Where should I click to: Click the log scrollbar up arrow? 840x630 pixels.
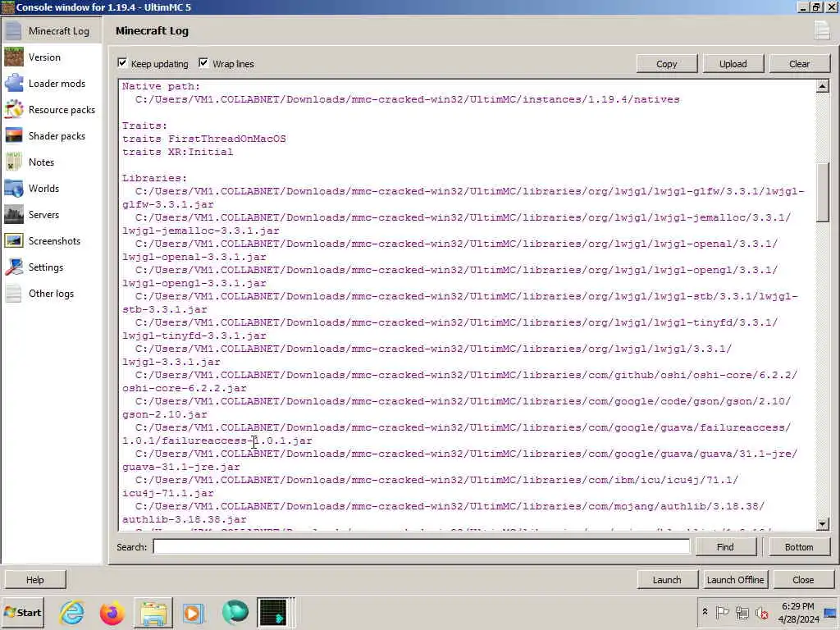(x=822, y=86)
